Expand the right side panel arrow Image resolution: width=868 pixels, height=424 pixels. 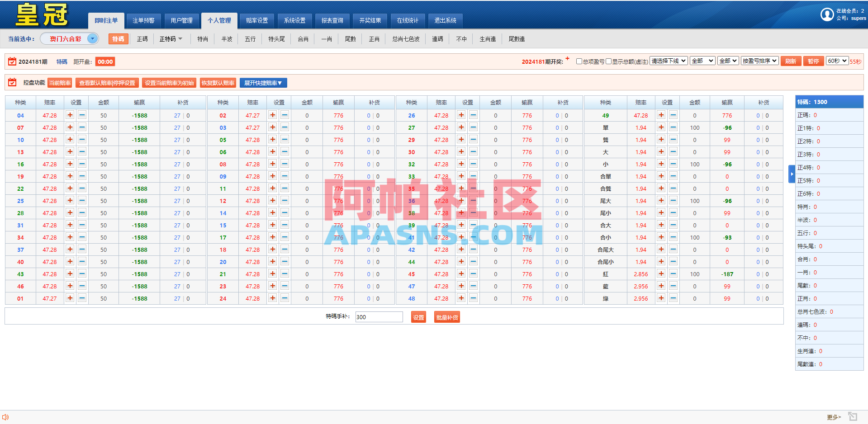792,174
